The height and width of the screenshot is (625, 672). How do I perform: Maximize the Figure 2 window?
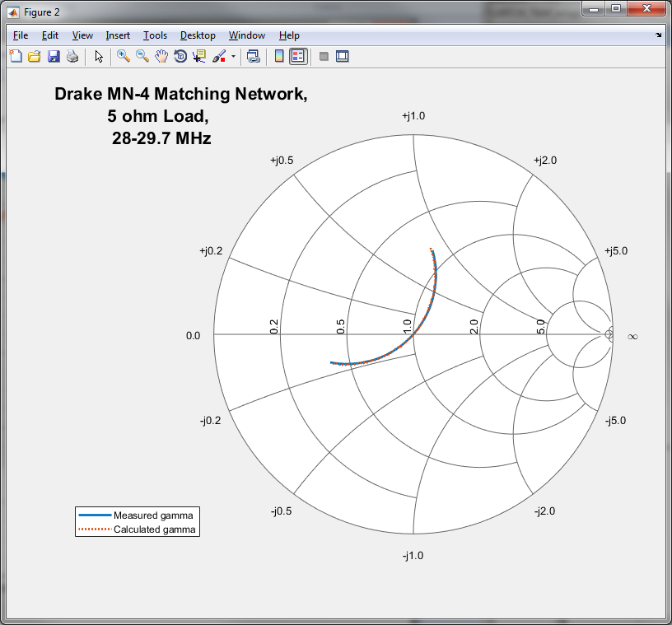tap(616, 9)
